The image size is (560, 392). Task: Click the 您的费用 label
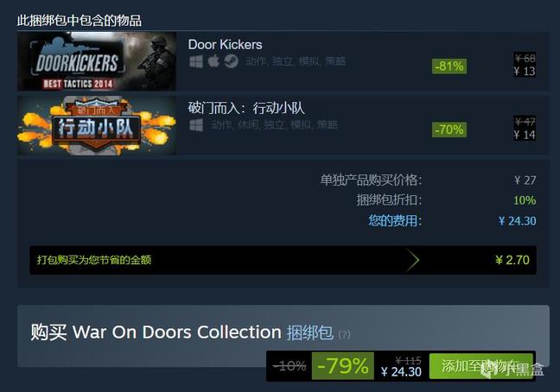(x=395, y=221)
